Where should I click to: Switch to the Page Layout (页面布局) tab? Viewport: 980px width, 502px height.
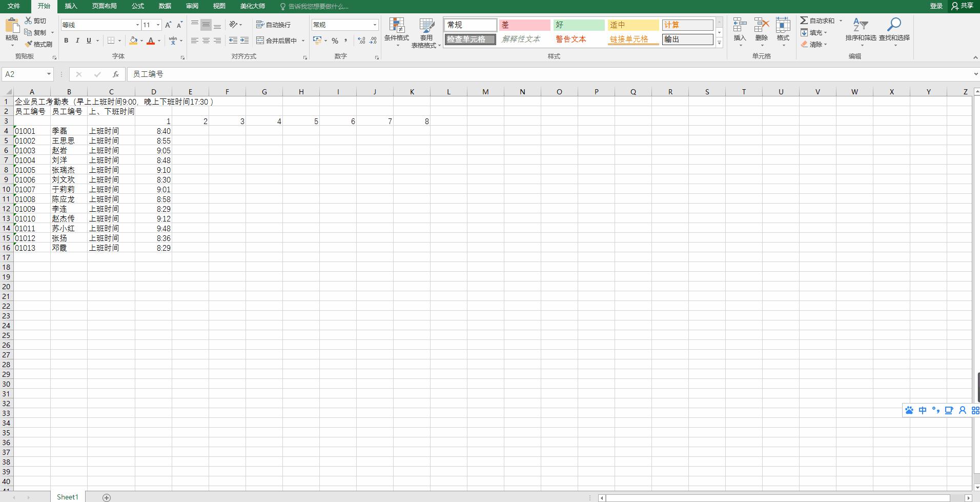point(104,6)
